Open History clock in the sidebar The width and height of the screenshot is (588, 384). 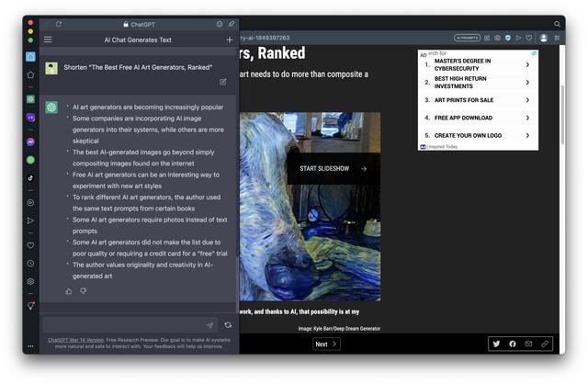30,264
